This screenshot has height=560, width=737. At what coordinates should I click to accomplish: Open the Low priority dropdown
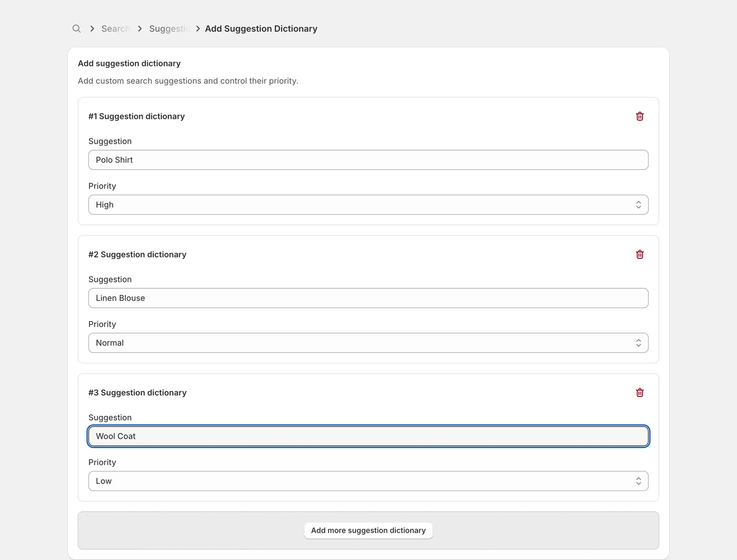click(x=368, y=481)
